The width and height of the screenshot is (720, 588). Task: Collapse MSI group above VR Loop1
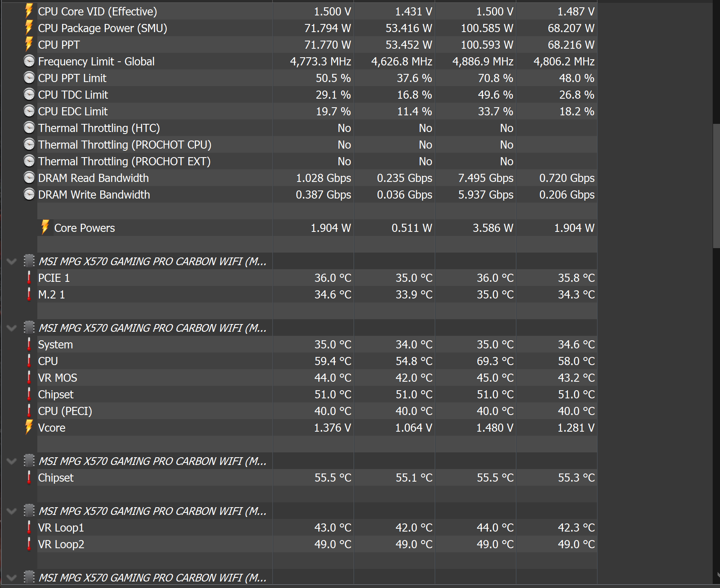pos(12,511)
